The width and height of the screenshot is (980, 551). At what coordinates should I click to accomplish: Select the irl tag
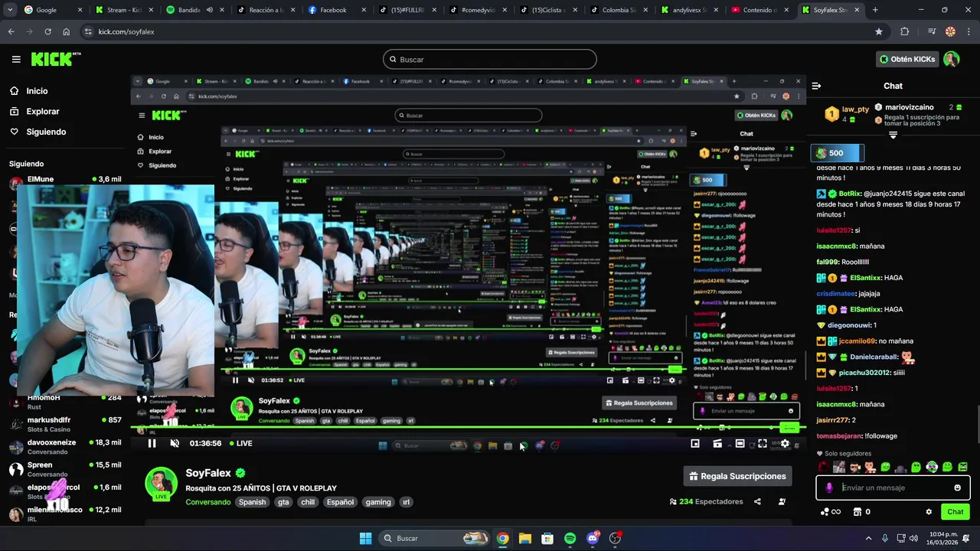point(407,502)
